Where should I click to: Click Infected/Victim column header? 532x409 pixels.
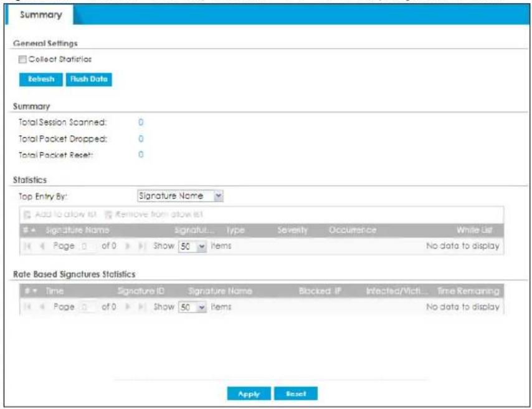click(x=397, y=291)
